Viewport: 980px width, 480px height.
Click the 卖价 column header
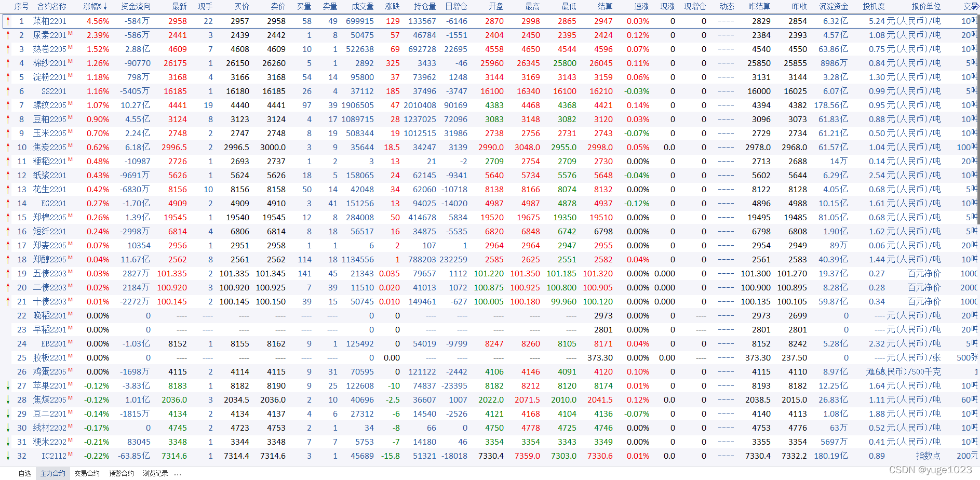(278, 6)
